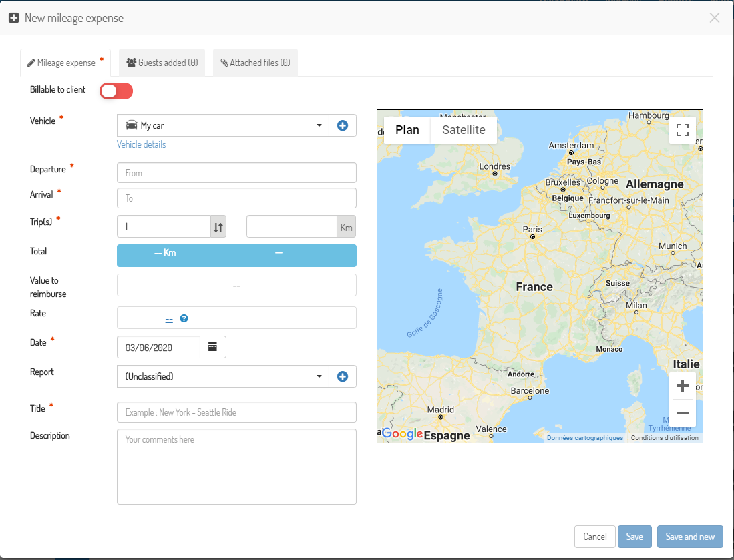Viewport: 734px width, 560px height.
Task: Click Bruxelles label on the map
Action: 562,182
